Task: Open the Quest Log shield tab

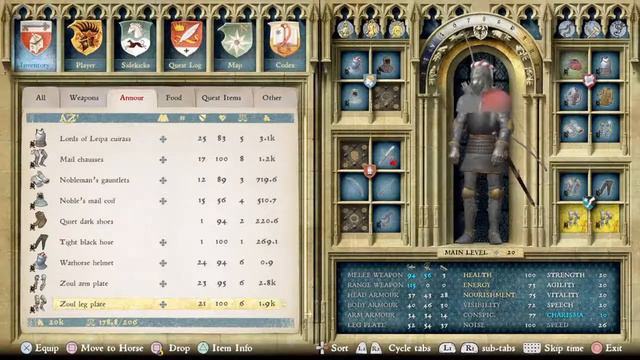Action: point(185,45)
